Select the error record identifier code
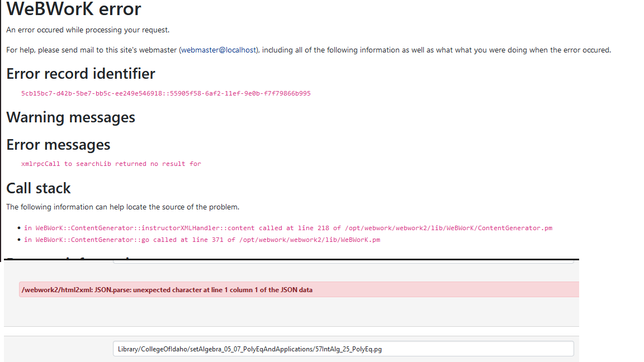 click(166, 94)
